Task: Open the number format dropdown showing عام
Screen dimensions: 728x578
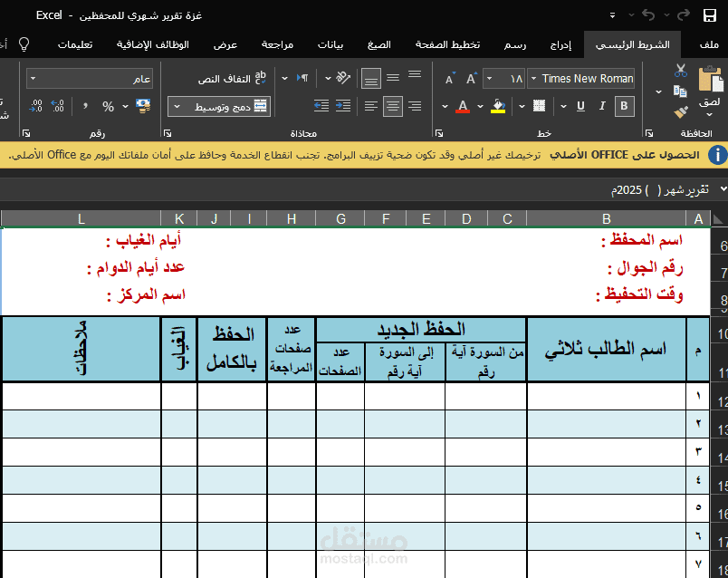Action: pyautogui.click(x=88, y=79)
